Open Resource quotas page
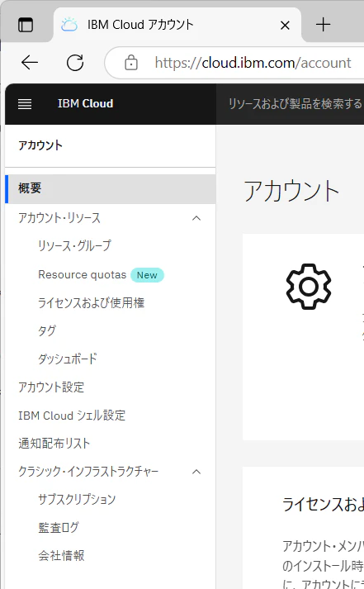 [x=83, y=274]
